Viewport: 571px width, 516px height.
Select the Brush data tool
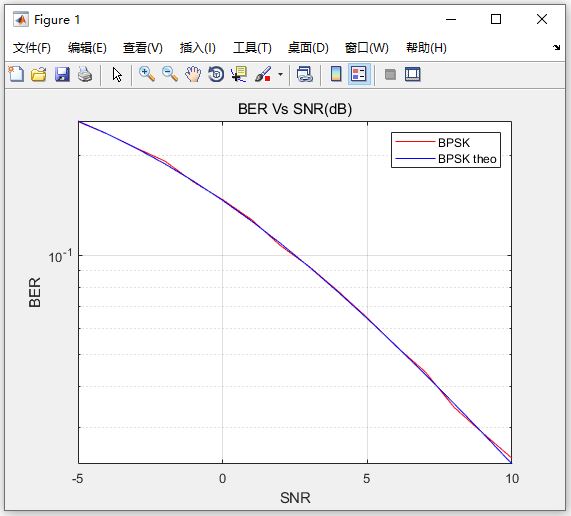[x=263, y=74]
